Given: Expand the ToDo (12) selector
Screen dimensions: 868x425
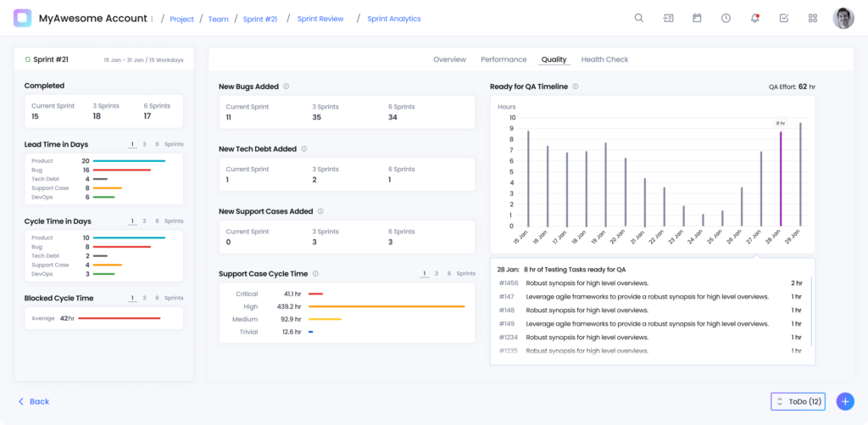Looking at the screenshot, I should [798, 401].
